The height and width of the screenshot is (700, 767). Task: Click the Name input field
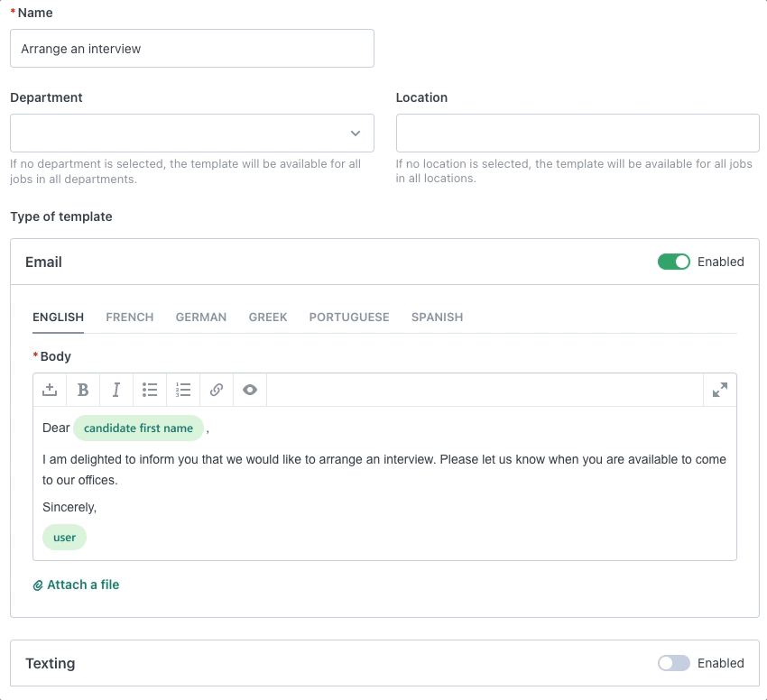tap(191, 49)
